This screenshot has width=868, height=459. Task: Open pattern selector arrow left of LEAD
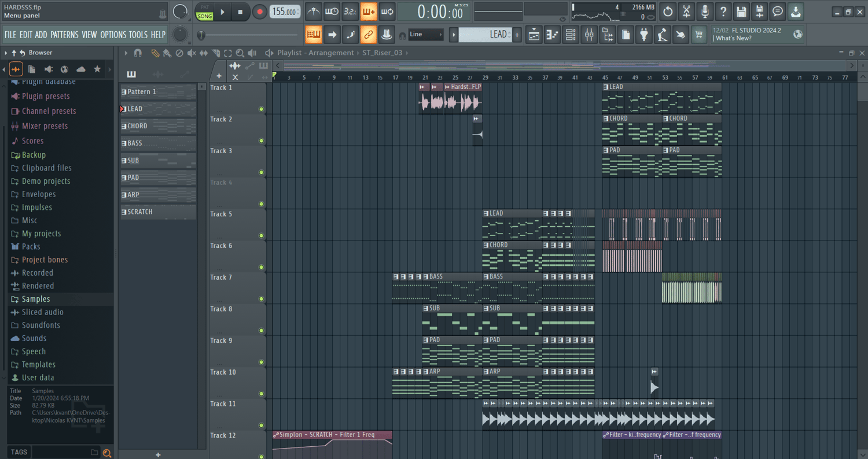454,35
